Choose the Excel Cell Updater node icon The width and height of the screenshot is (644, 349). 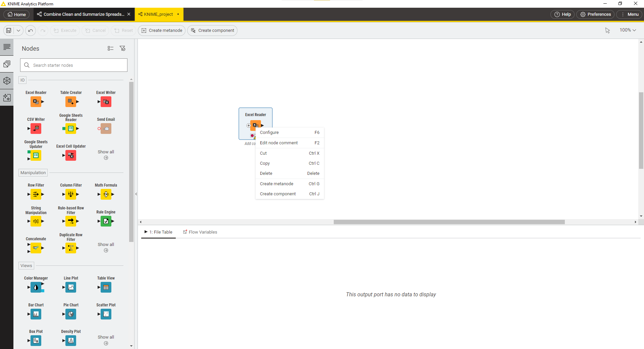coord(71,155)
